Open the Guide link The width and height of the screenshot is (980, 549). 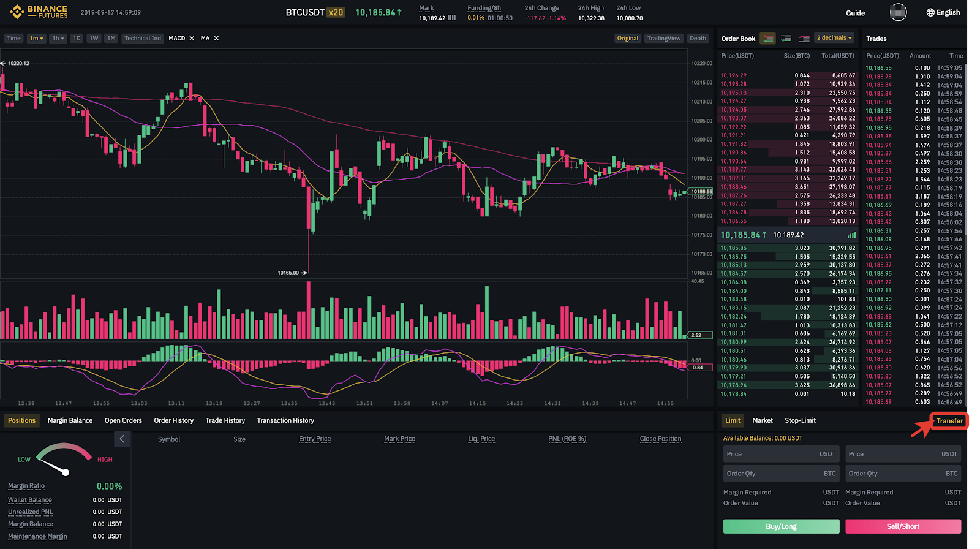pyautogui.click(x=856, y=13)
